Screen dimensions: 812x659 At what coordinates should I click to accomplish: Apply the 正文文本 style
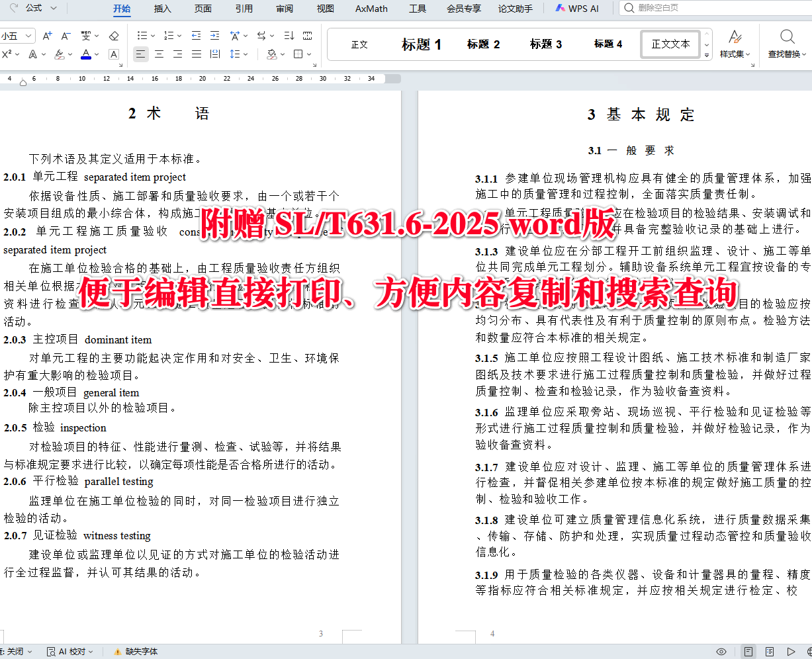tap(670, 44)
